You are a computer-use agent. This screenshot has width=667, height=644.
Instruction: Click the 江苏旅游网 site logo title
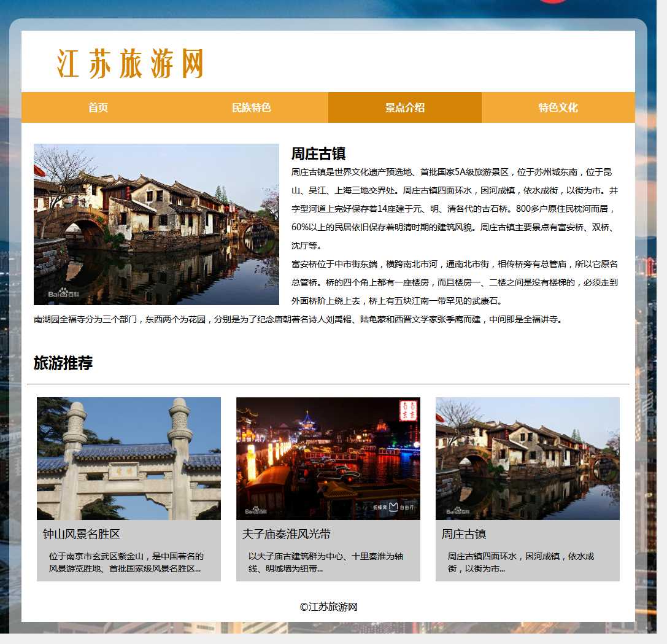[x=130, y=64]
